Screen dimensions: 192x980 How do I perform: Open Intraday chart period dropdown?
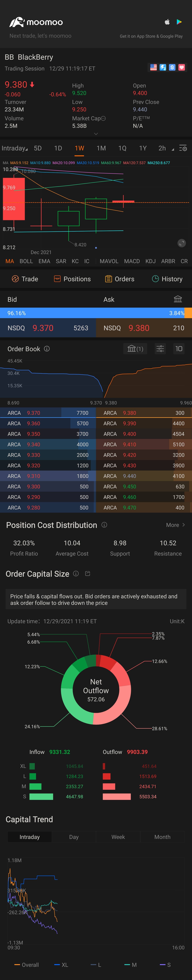[15, 148]
